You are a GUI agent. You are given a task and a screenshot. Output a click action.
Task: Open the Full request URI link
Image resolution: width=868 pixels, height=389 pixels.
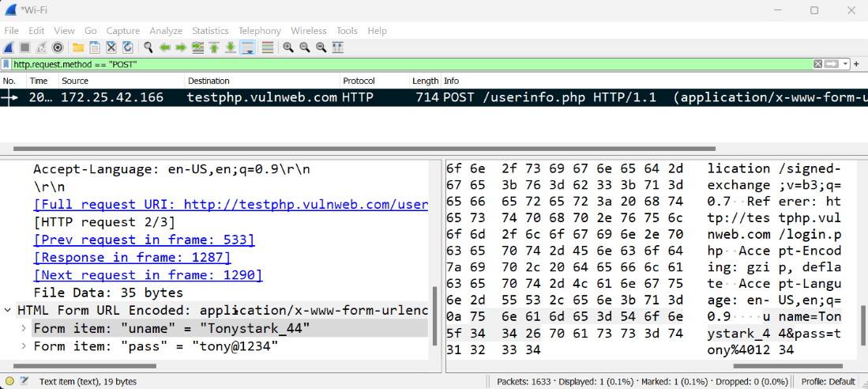(231, 205)
